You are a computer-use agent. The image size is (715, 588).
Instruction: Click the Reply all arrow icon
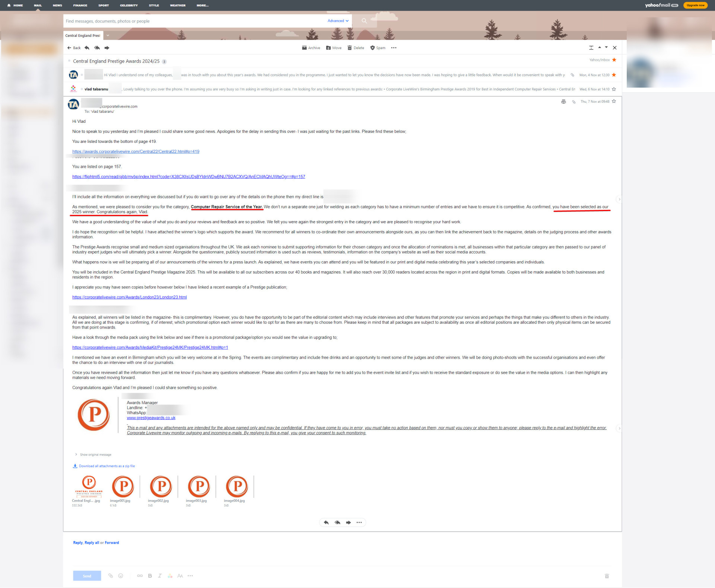click(x=97, y=48)
